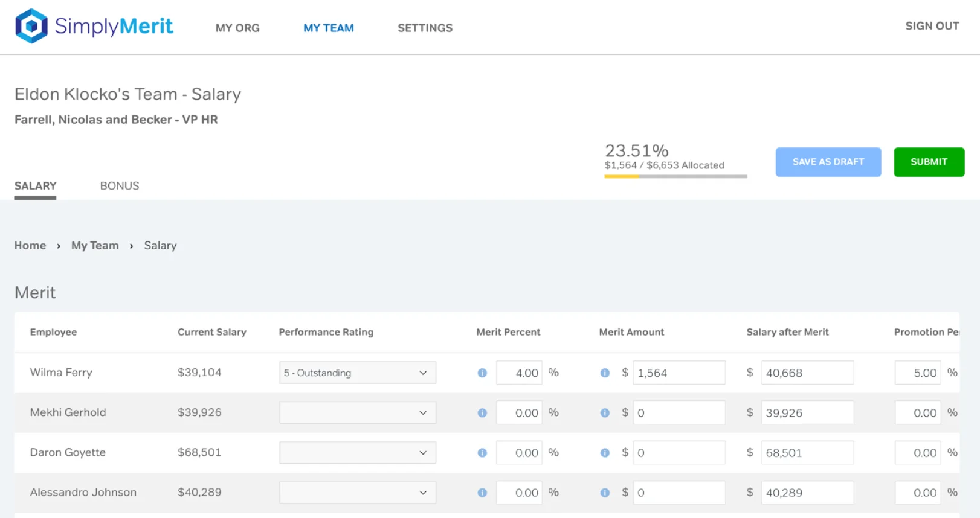The height and width of the screenshot is (518, 980).
Task: Click current salary value $68,501
Action: [x=199, y=452]
